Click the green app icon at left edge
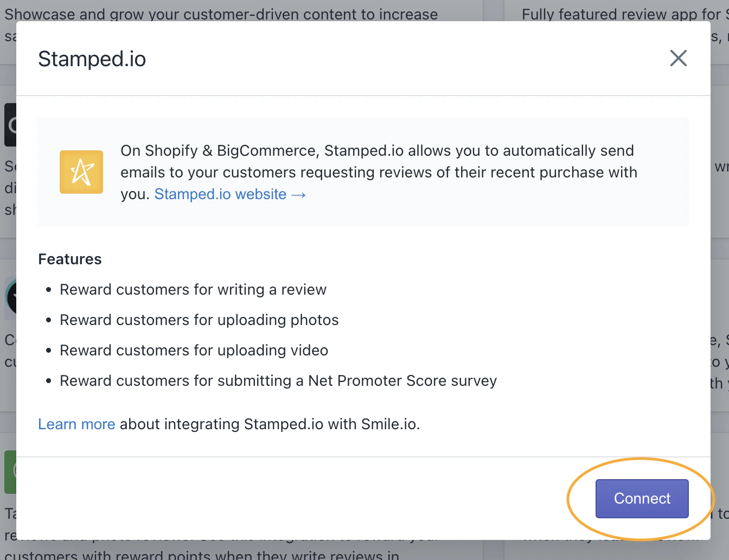The width and height of the screenshot is (729, 560). 10,471
